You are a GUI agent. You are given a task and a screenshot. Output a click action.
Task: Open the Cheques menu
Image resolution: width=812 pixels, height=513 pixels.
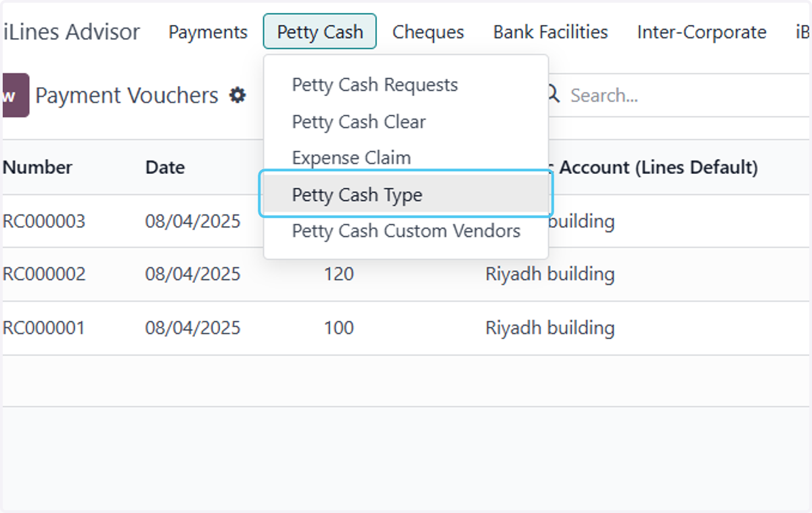tap(428, 32)
